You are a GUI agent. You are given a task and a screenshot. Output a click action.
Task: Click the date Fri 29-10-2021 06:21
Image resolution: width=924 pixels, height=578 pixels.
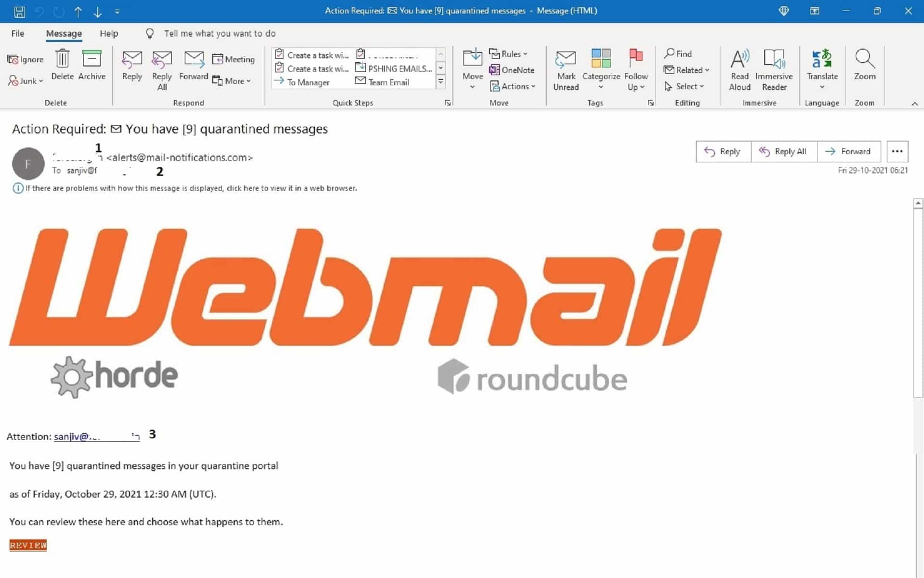(x=873, y=171)
